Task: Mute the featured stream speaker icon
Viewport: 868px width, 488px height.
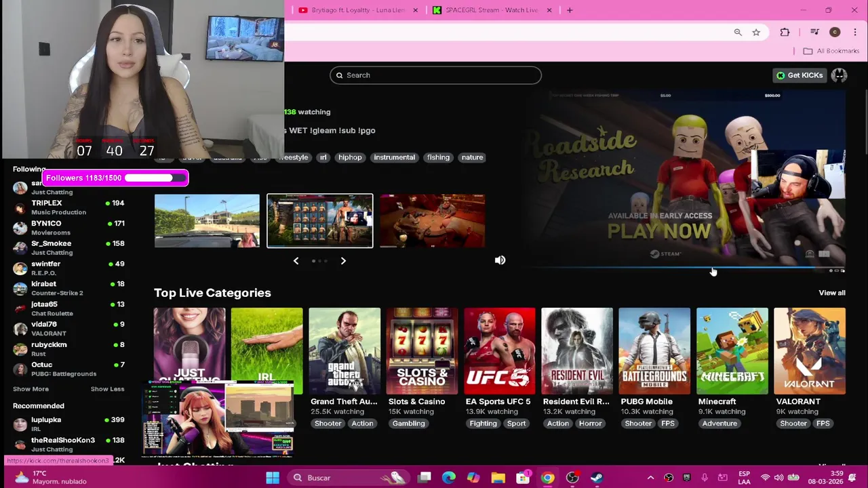Action: [500, 260]
